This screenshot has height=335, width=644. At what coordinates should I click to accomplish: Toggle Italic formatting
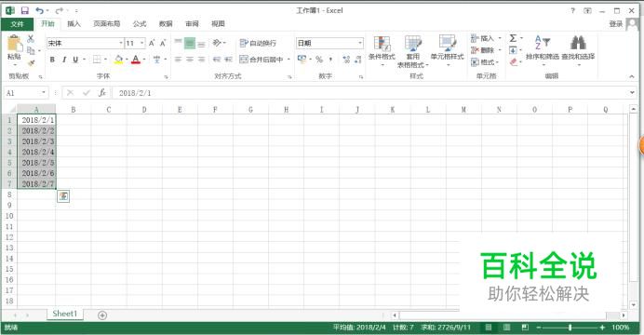pos(64,60)
